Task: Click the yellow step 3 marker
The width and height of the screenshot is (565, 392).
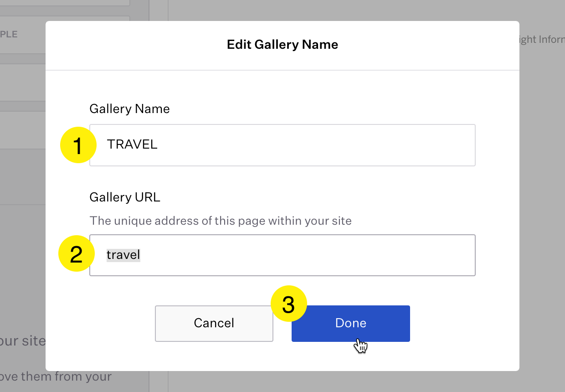Action: (x=288, y=304)
